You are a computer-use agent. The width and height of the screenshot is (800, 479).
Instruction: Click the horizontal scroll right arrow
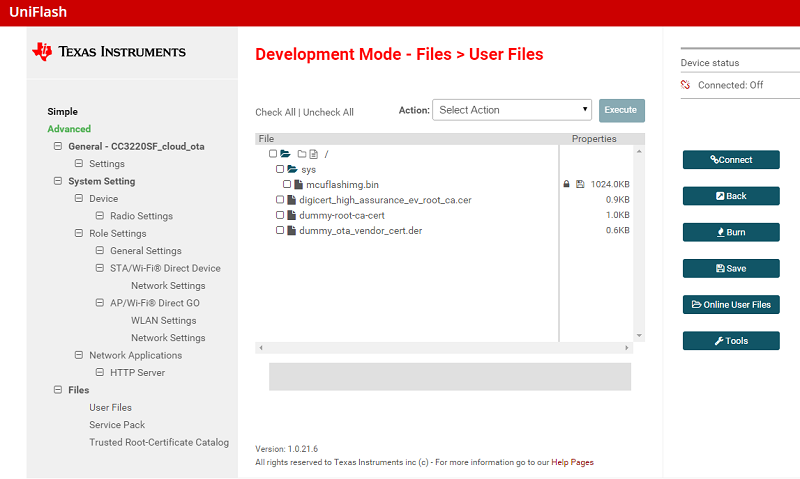coord(627,348)
